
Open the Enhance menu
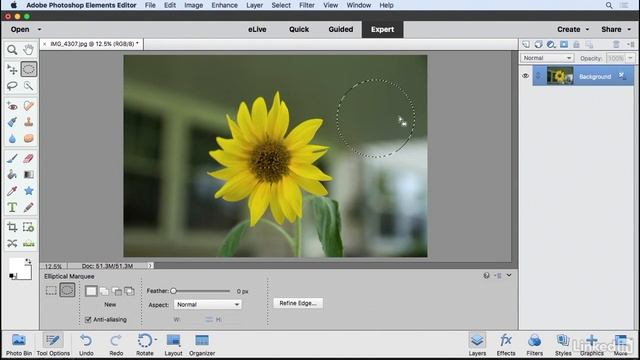click(224, 5)
